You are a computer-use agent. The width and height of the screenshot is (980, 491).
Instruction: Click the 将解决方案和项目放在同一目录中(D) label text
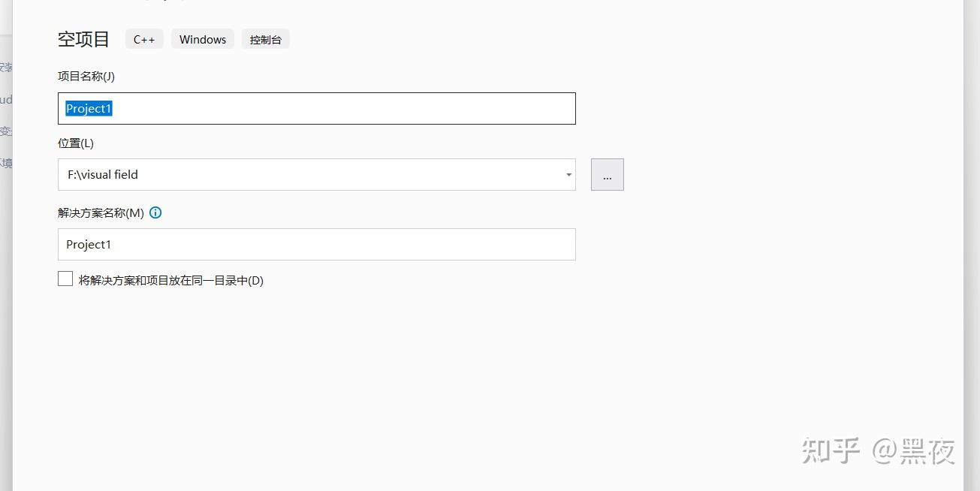tap(171, 281)
